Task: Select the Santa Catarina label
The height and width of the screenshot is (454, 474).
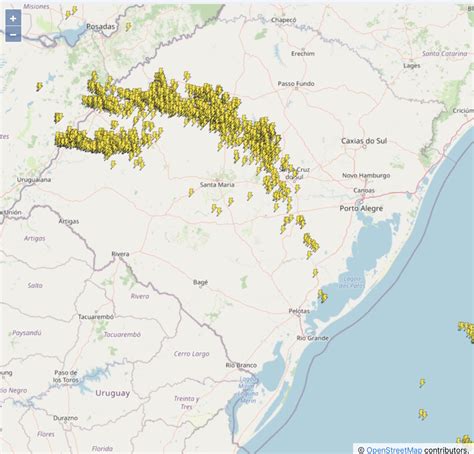Action: point(445,53)
